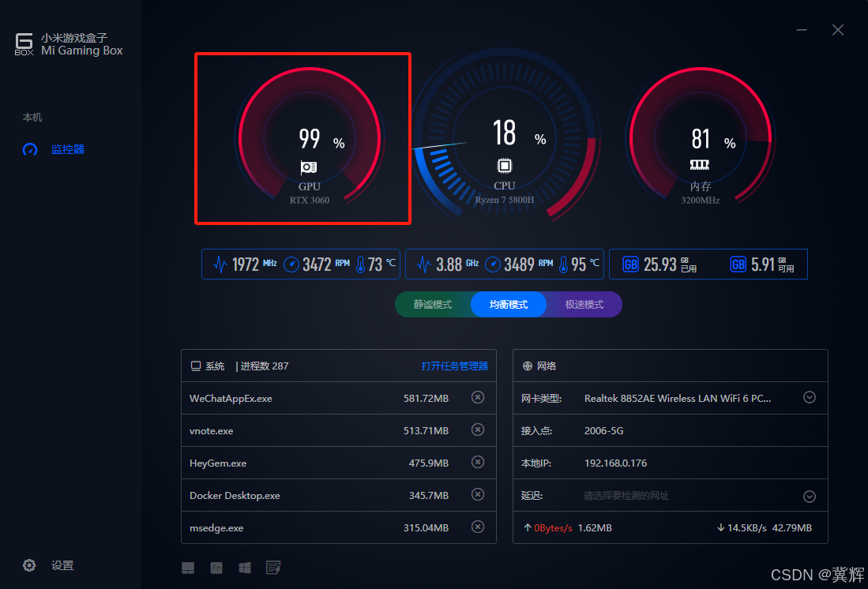The image size is (868, 589).
Task: Toggle the touchpad icon in bottom bar
Action: coord(188,568)
